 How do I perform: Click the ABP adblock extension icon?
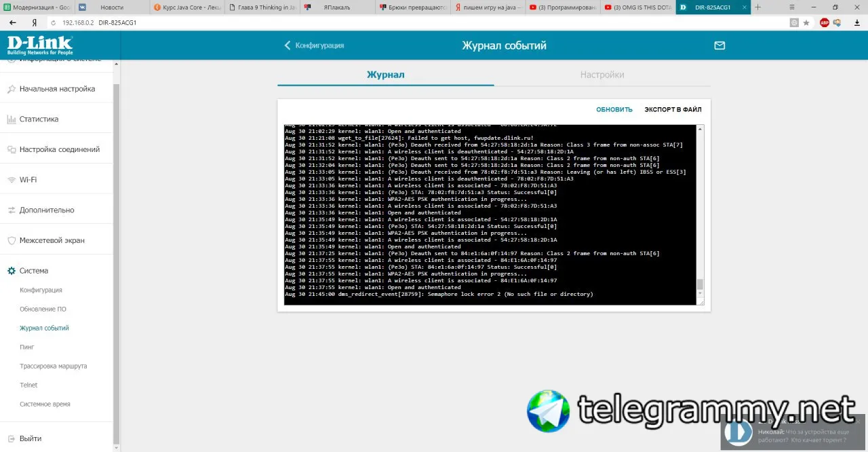(x=825, y=22)
